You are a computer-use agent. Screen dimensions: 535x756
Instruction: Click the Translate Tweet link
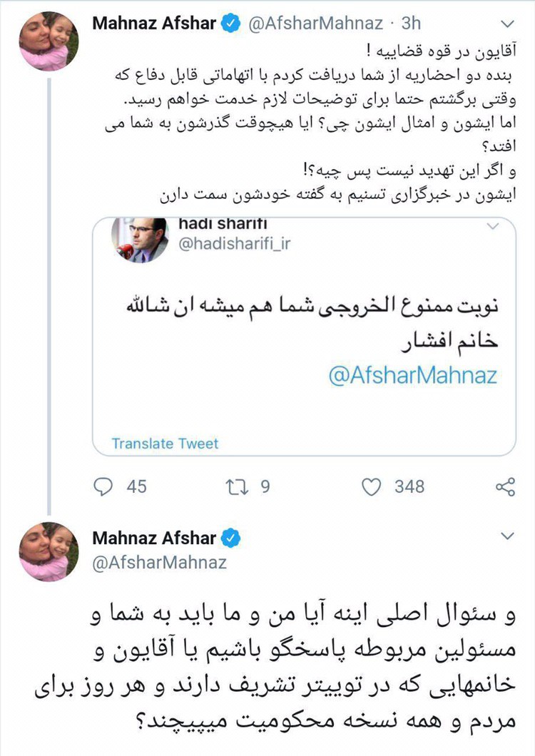pyautogui.click(x=165, y=444)
